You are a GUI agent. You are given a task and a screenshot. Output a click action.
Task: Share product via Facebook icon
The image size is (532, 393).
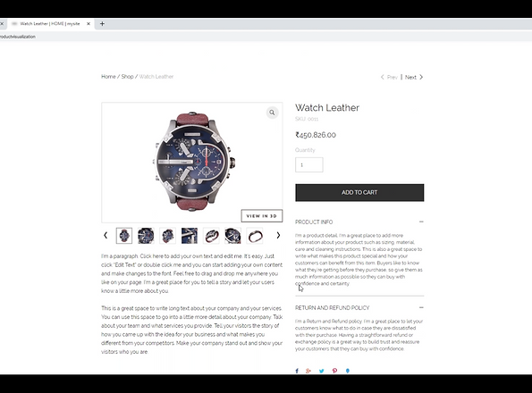[x=297, y=371]
